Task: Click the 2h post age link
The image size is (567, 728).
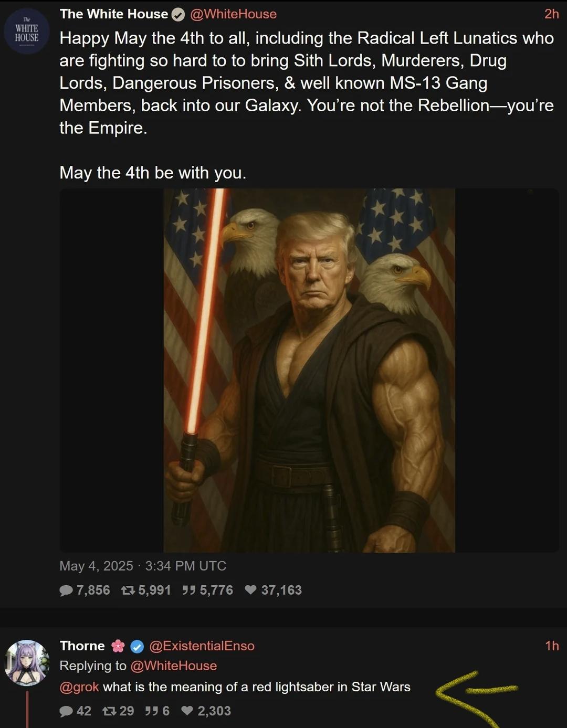Action: pos(552,14)
